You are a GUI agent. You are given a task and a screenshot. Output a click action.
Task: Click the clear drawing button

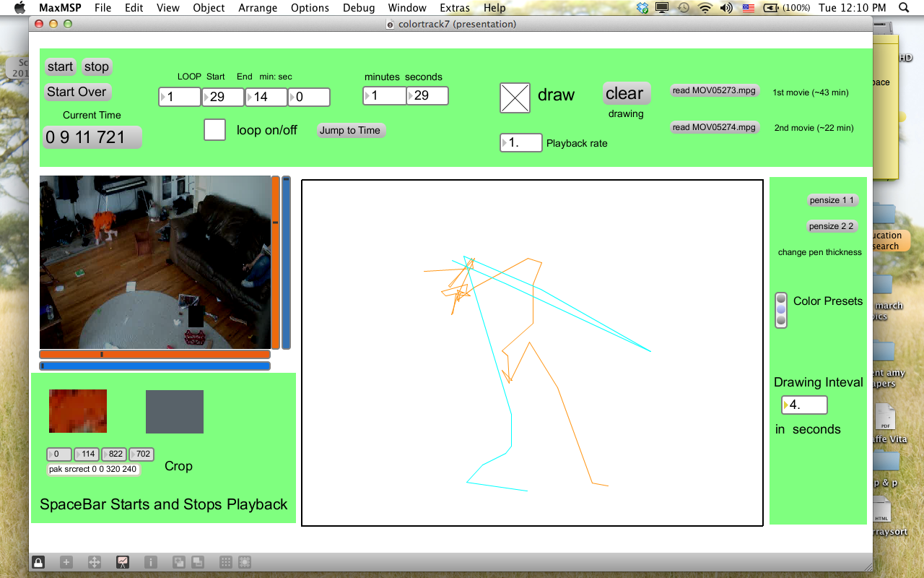pyautogui.click(x=626, y=93)
